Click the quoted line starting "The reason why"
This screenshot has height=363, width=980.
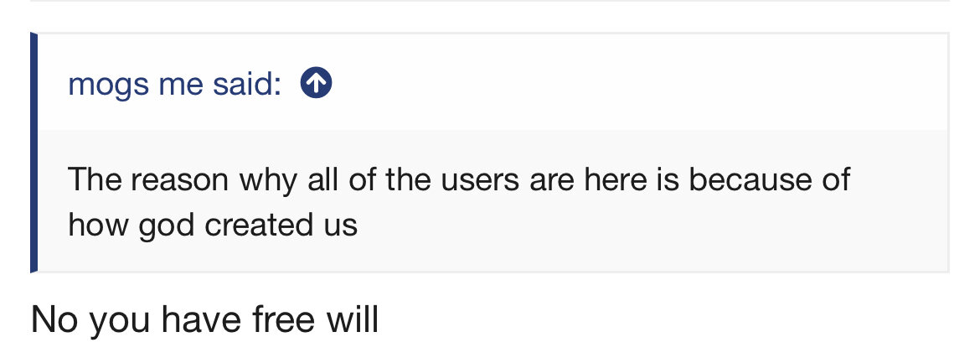point(459,179)
